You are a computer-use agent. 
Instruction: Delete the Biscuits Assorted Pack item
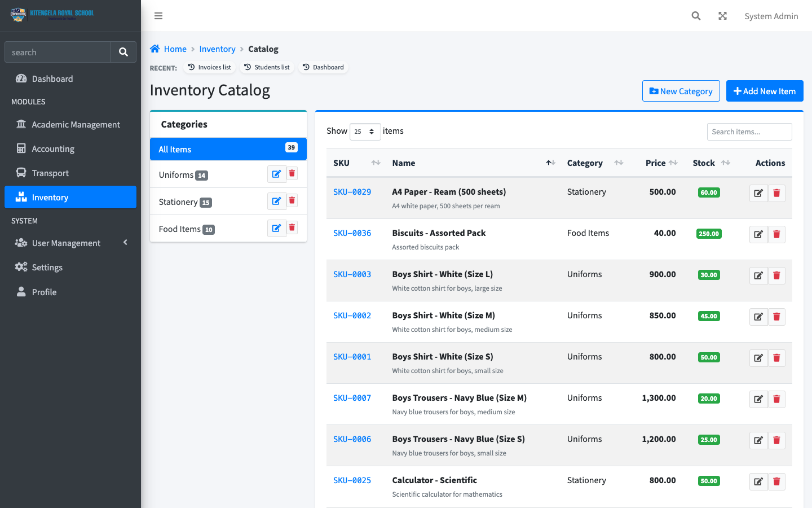point(776,234)
